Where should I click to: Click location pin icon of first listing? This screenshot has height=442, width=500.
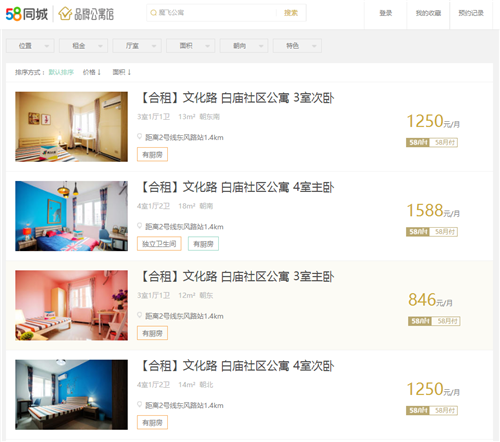140,136
